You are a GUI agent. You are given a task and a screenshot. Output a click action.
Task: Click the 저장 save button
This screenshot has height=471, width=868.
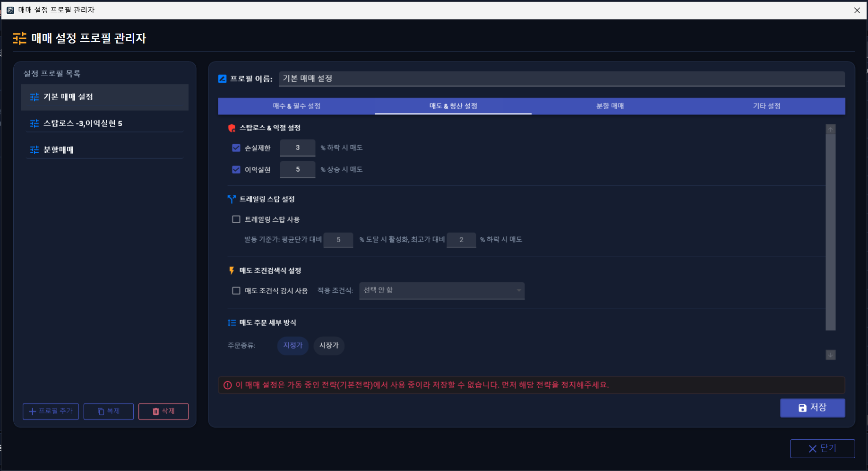coord(812,408)
